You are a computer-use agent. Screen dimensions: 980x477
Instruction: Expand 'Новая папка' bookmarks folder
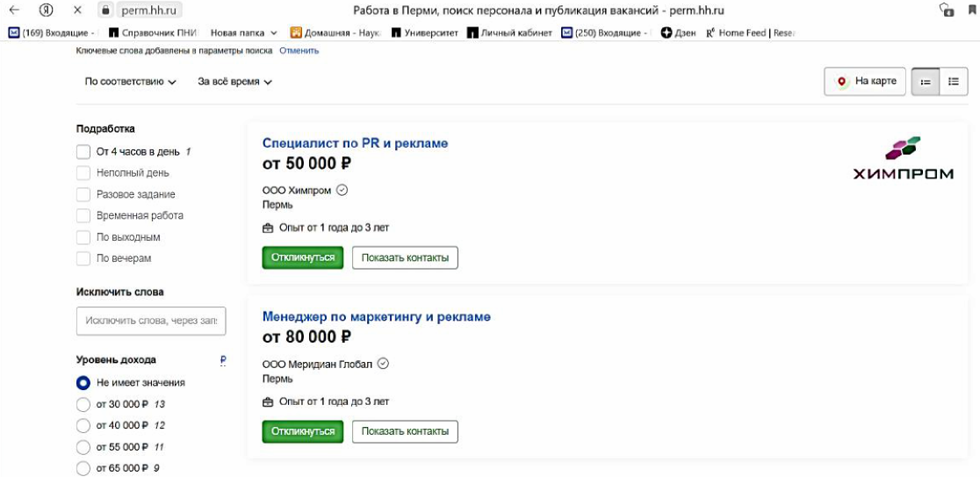tap(244, 33)
